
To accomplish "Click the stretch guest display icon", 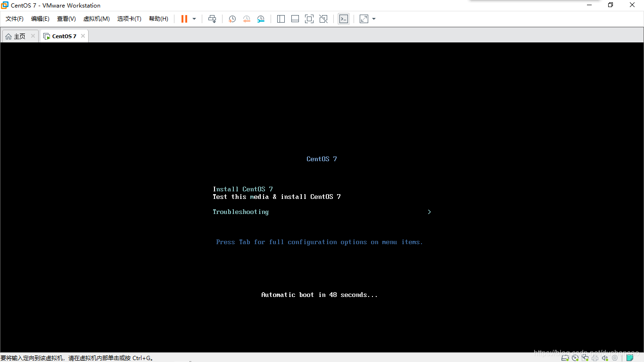I will click(x=364, y=19).
